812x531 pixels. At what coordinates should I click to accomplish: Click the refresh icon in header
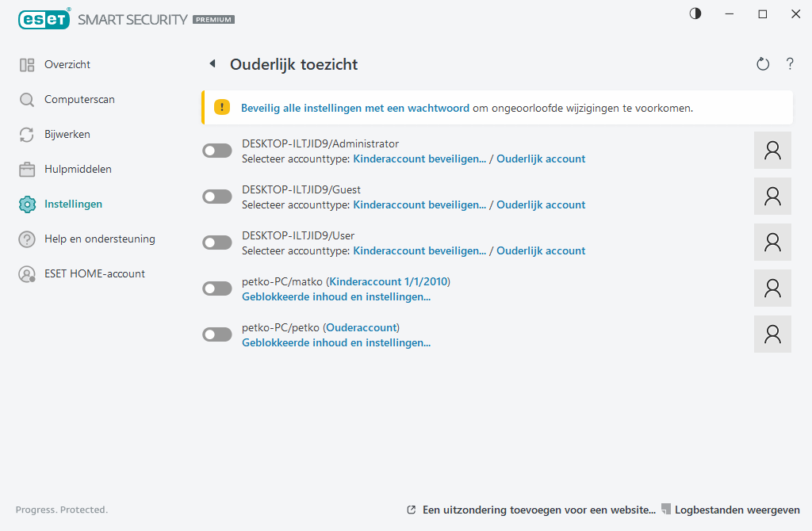pyautogui.click(x=763, y=64)
